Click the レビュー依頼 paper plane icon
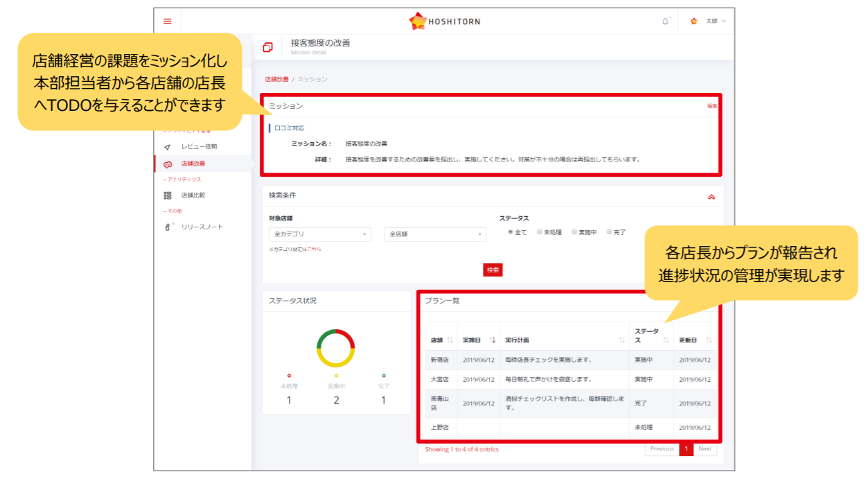 [x=167, y=147]
